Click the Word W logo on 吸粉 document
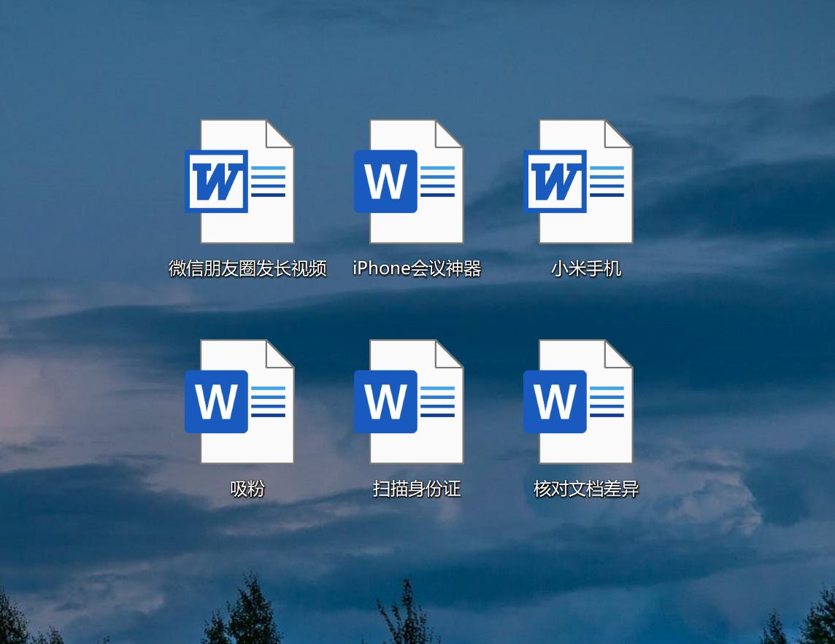This screenshot has height=644, width=835. (216, 400)
